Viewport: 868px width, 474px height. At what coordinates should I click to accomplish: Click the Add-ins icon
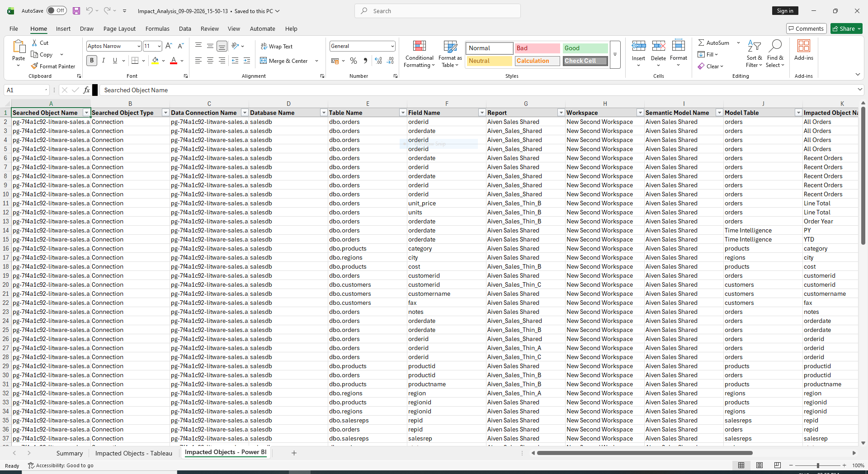(x=803, y=46)
